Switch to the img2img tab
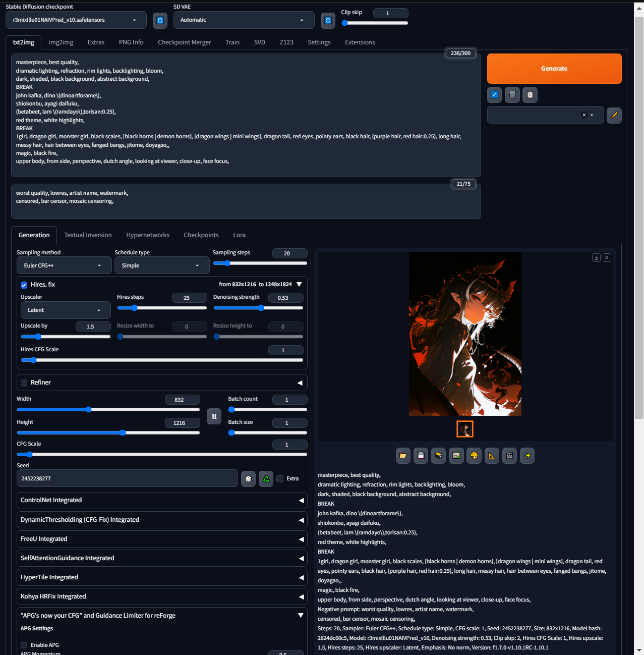Viewport: 644px width, 655px height. 61,42
